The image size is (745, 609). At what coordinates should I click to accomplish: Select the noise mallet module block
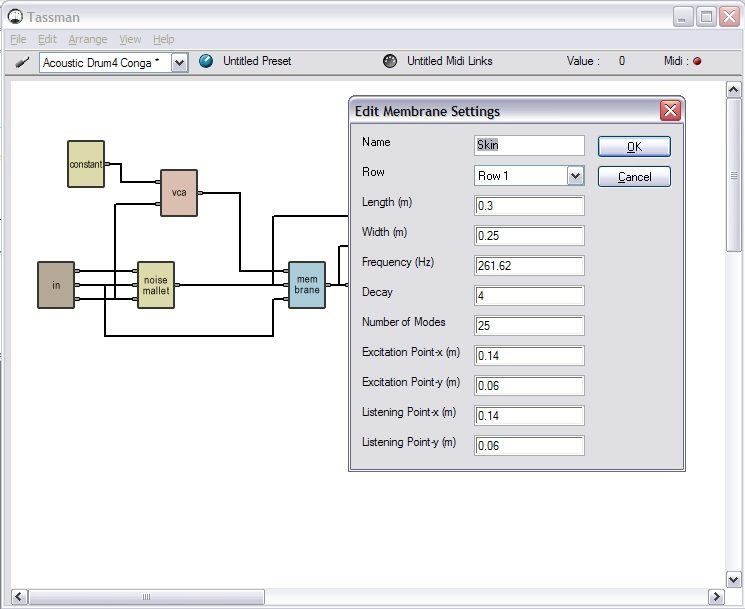tap(156, 285)
